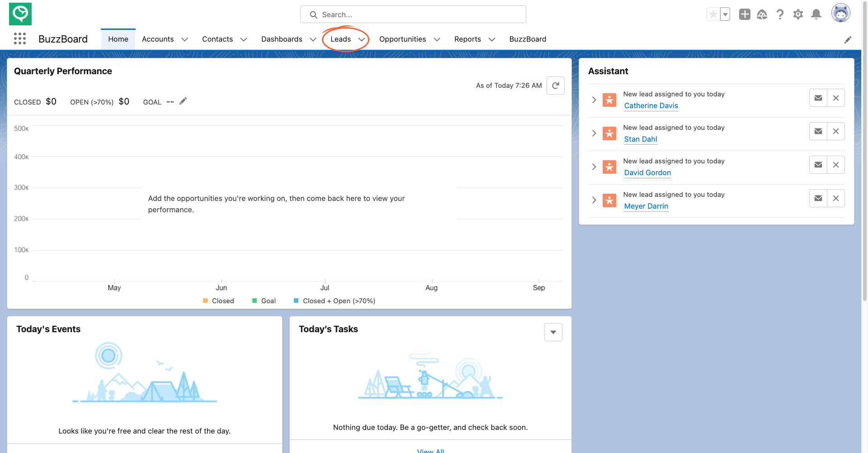Viewport: 868px width, 453px height.
Task: Open Stan Dahl lead link
Action: point(641,139)
